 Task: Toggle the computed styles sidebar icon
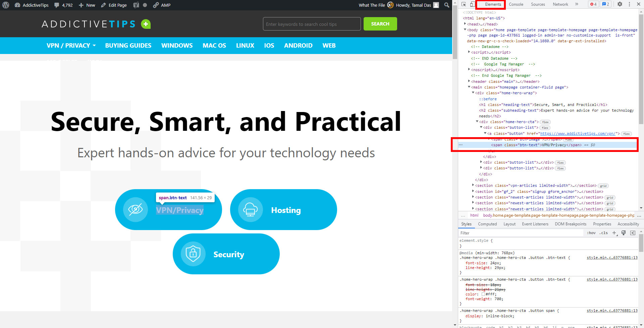pos(633,233)
